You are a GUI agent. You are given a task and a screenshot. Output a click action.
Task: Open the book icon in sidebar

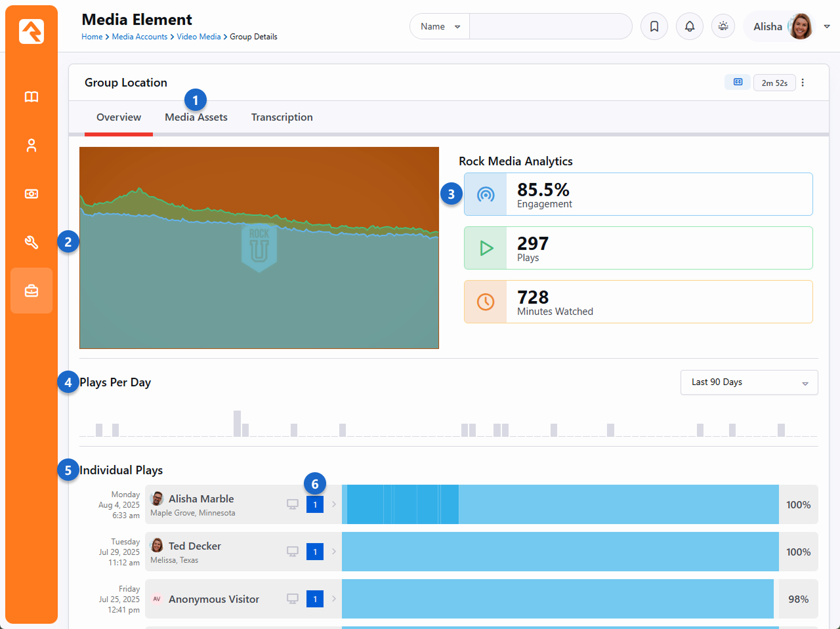31,97
